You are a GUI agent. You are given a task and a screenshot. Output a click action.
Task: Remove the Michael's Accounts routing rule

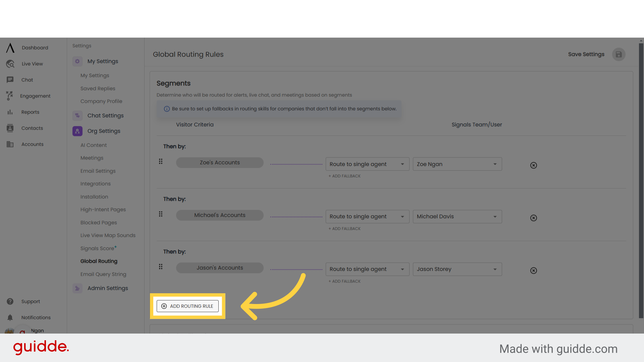click(534, 218)
